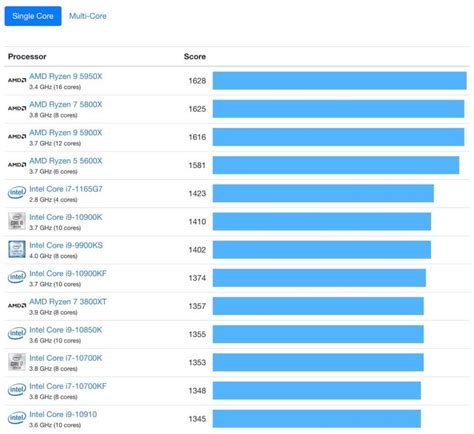This screenshot has width=474, height=434.
Task: Click the Intel logo beside Core i7-10700KF
Action: point(17,390)
